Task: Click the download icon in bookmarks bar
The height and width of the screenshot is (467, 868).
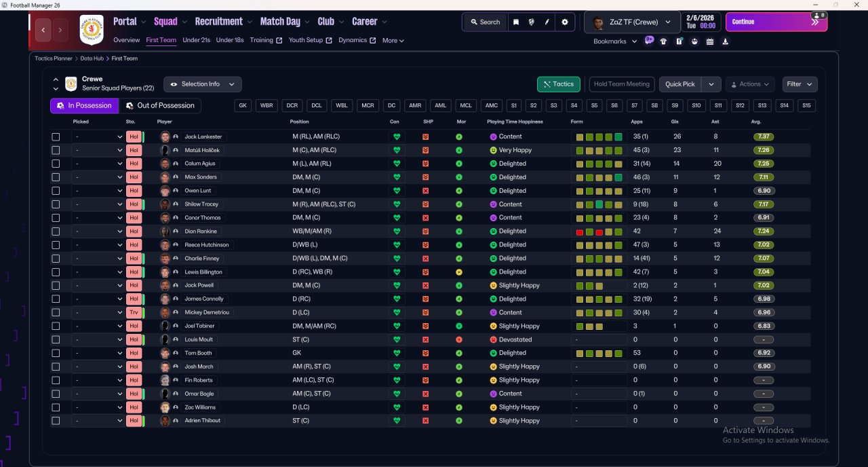Action: 726,41
